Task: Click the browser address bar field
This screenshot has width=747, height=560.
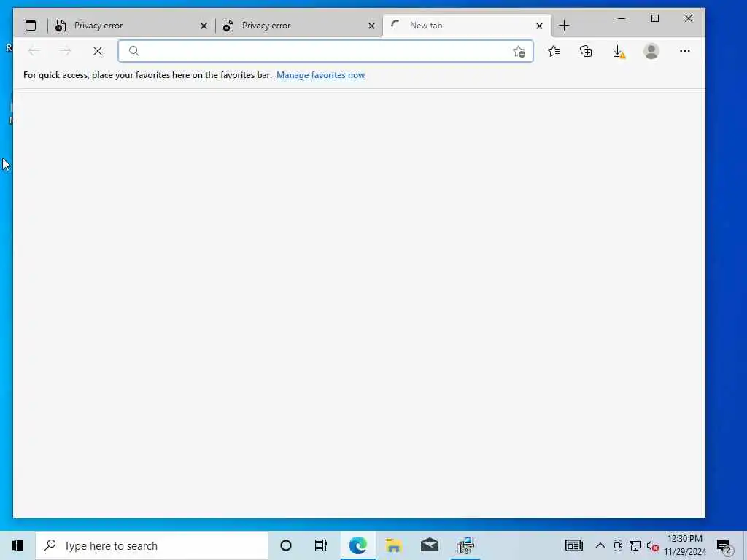Action: click(325, 51)
